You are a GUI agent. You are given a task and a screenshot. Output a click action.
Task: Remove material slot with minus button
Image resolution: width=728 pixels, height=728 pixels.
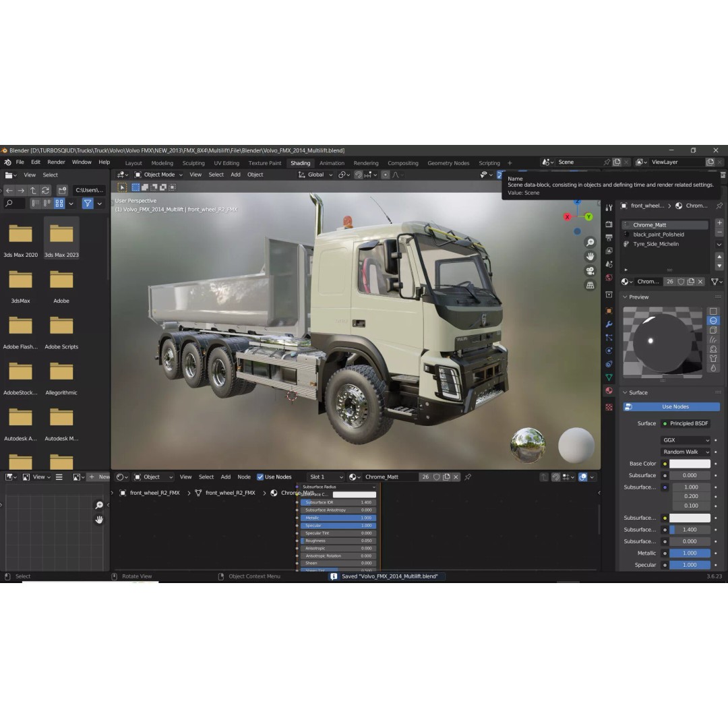click(719, 232)
